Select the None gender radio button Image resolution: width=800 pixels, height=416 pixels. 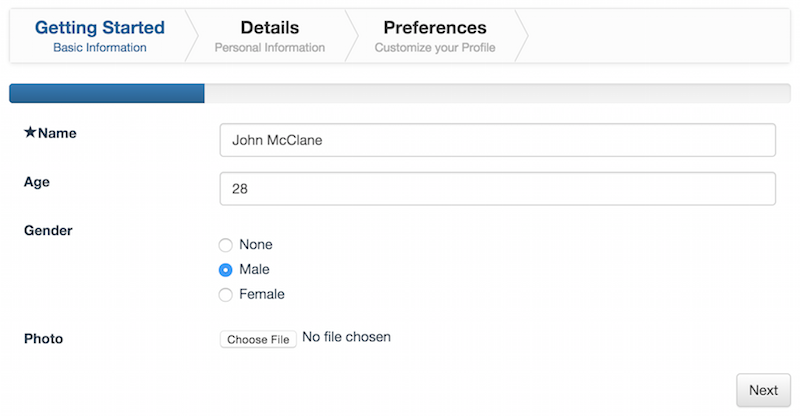point(226,245)
